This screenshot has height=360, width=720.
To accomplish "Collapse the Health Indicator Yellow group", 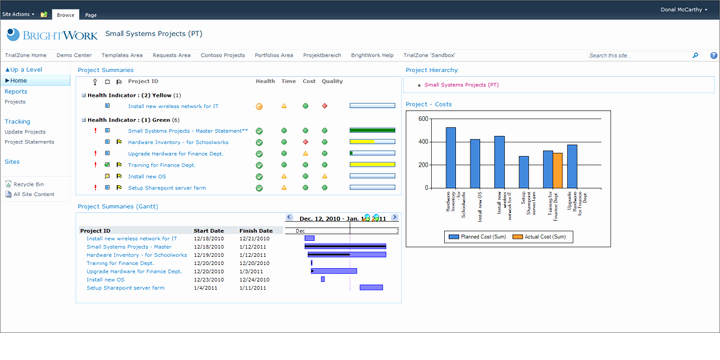I will point(84,96).
